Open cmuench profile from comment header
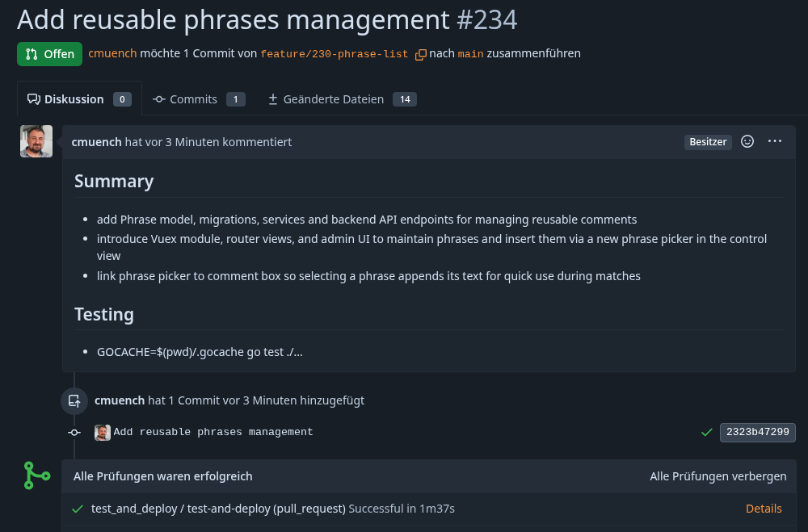 [x=96, y=142]
